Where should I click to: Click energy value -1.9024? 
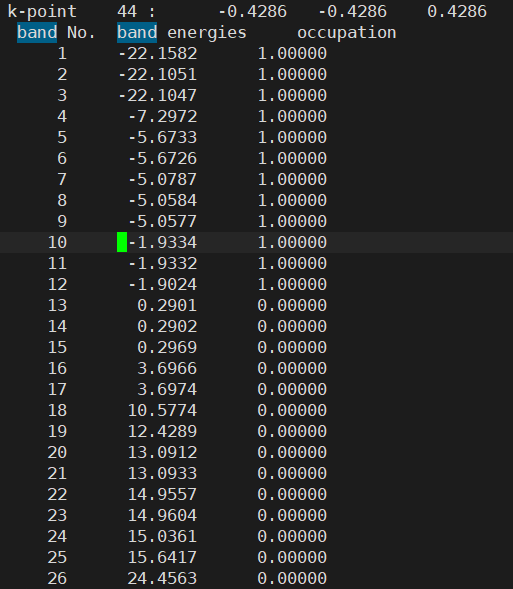coord(162,285)
